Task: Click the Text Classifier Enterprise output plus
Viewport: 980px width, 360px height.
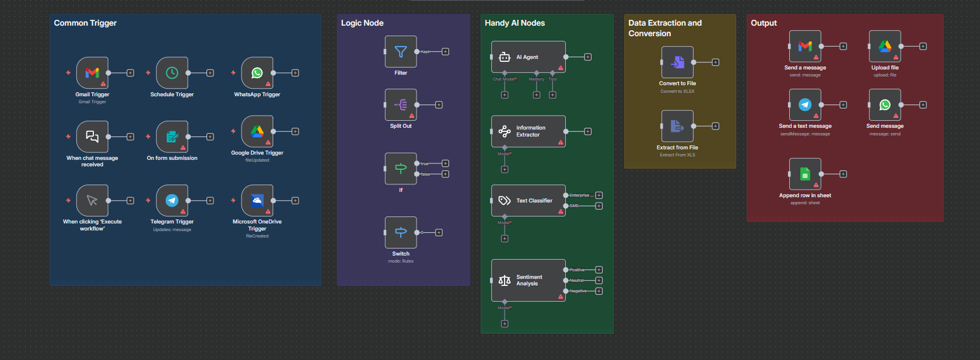Action: (x=598, y=195)
